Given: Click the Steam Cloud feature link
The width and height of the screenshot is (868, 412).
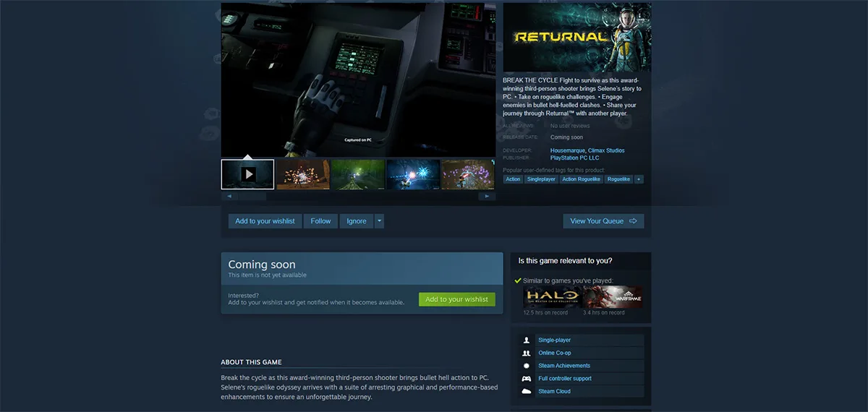Looking at the screenshot, I should point(554,391).
